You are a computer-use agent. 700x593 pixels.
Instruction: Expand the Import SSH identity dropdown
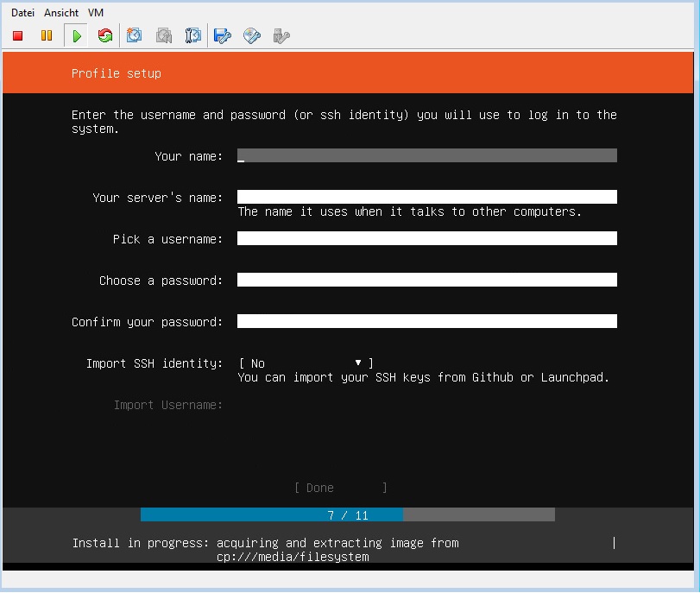click(x=306, y=363)
